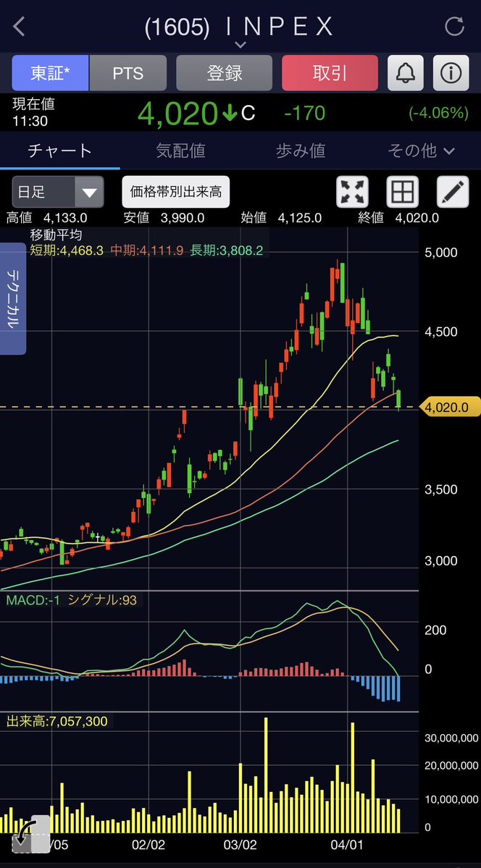Tap the rotate screen icon at bottom left
This screenshot has width=481, height=868.
(30, 833)
